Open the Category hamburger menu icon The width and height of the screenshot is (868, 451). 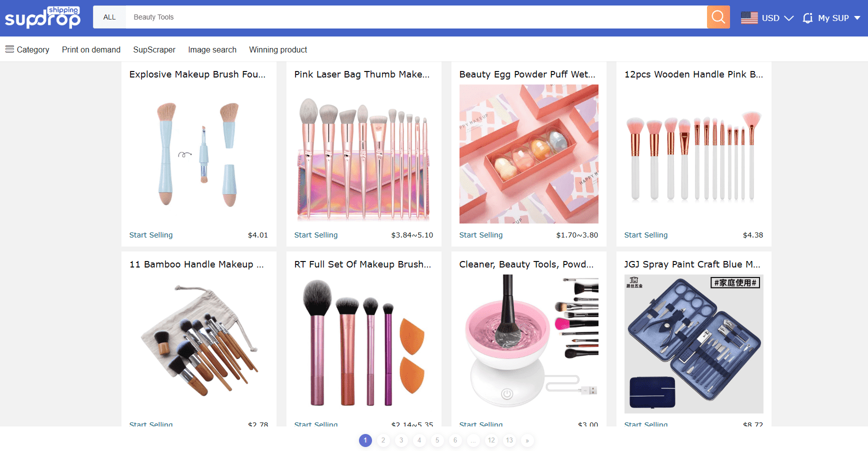[x=9, y=49]
